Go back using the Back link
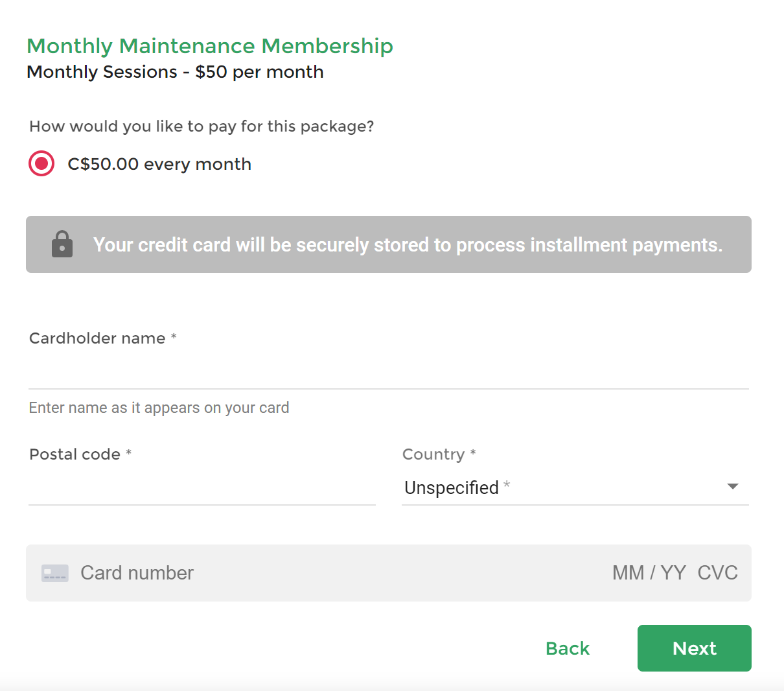The height and width of the screenshot is (691, 784). click(x=568, y=648)
